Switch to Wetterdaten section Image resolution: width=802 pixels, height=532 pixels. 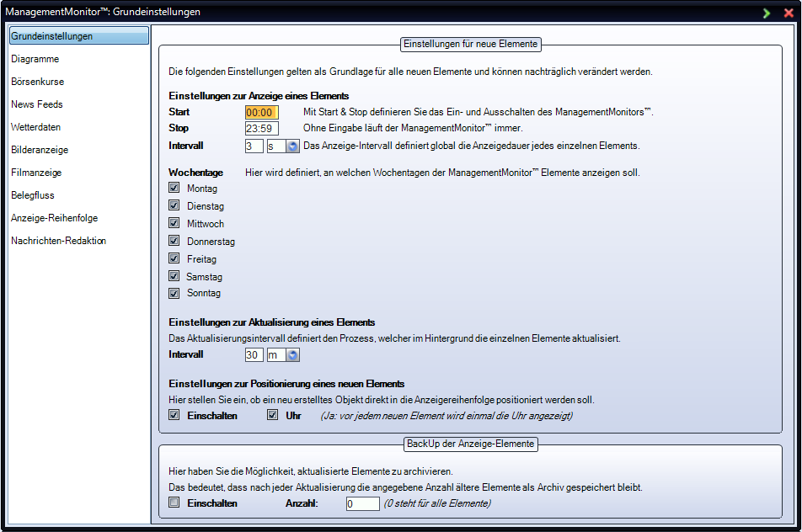coord(35,127)
